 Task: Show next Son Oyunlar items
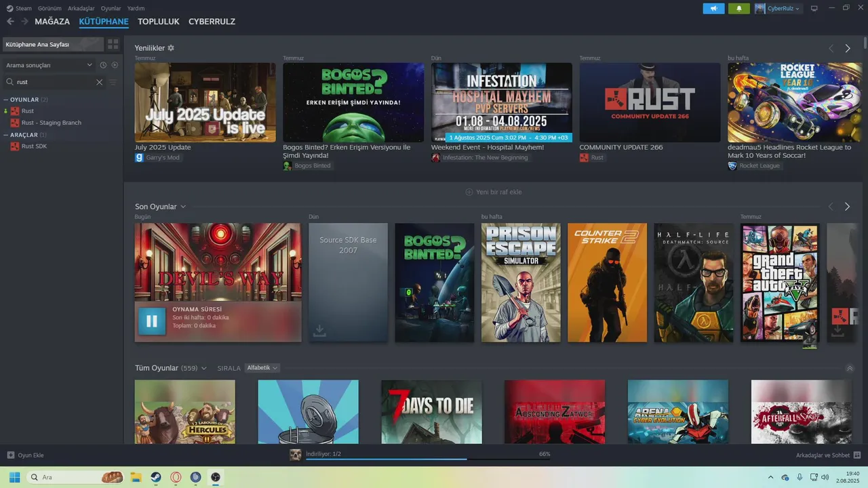pos(847,206)
